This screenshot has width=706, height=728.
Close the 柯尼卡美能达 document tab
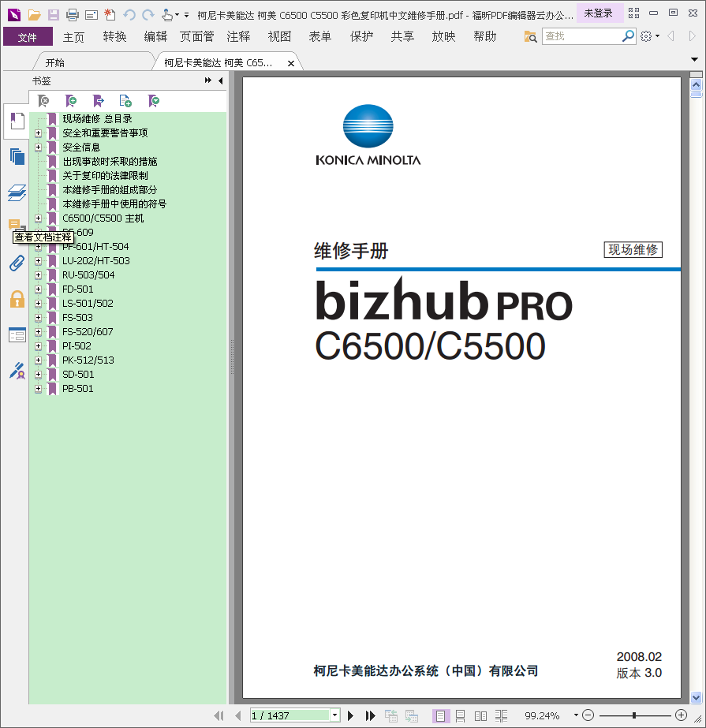tap(291, 63)
